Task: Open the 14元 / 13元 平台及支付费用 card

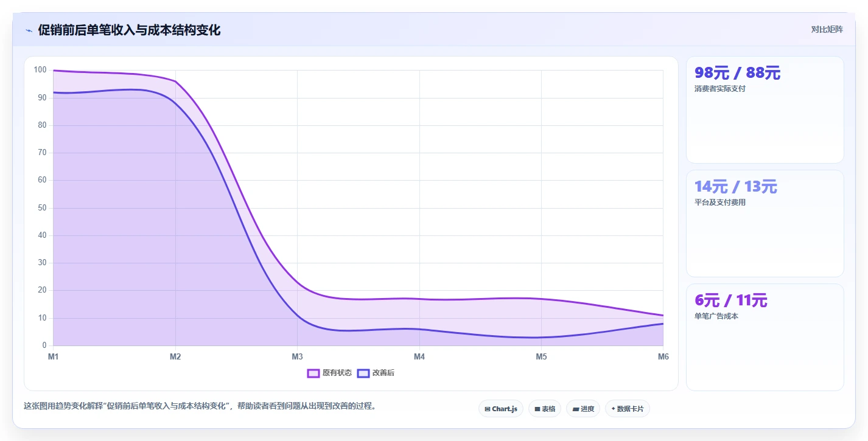Action: click(x=765, y=223)
